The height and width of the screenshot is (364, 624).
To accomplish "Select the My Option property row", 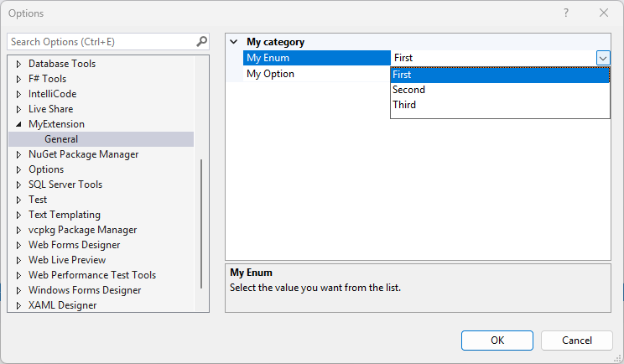I will pyautogui.click(x=270, y=74).
